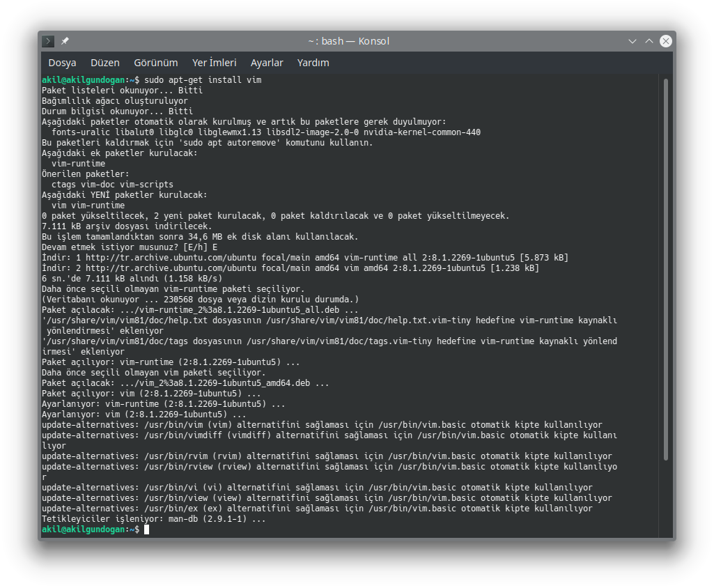714x588 pixels.
Task: Click the '(Veritabanı okunuyor ... 230568' line
Action: pyautogui.click(x=201, y=300)
